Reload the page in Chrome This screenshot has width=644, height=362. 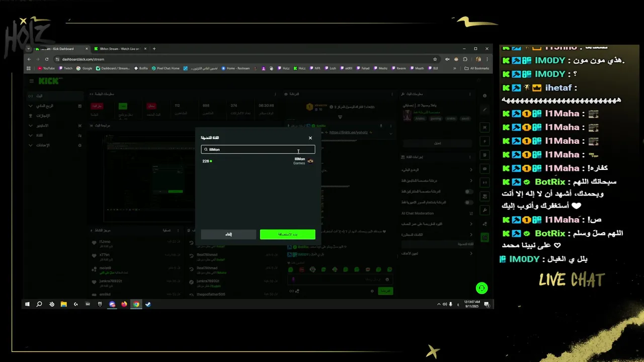(x=47, y=59)
